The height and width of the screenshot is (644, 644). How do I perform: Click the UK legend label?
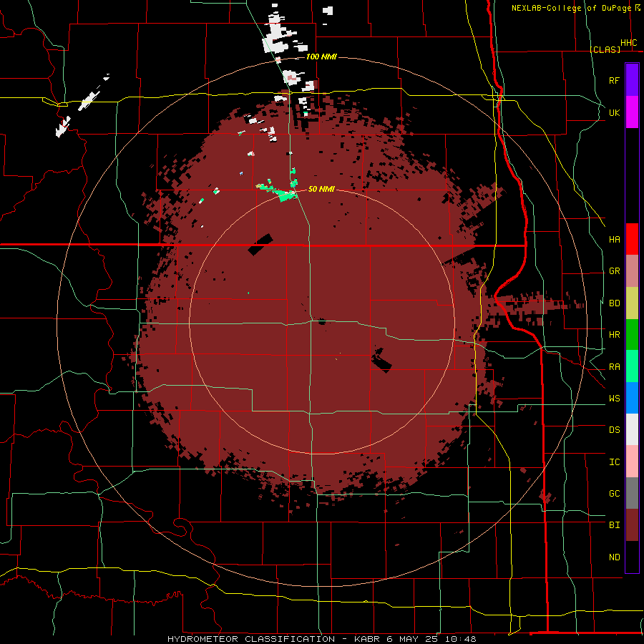pyautogui.click(x=615, y=112)
